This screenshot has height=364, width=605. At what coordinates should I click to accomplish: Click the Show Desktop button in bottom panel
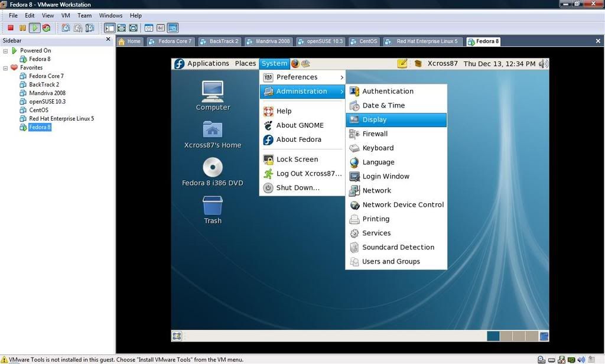[177, 336]
